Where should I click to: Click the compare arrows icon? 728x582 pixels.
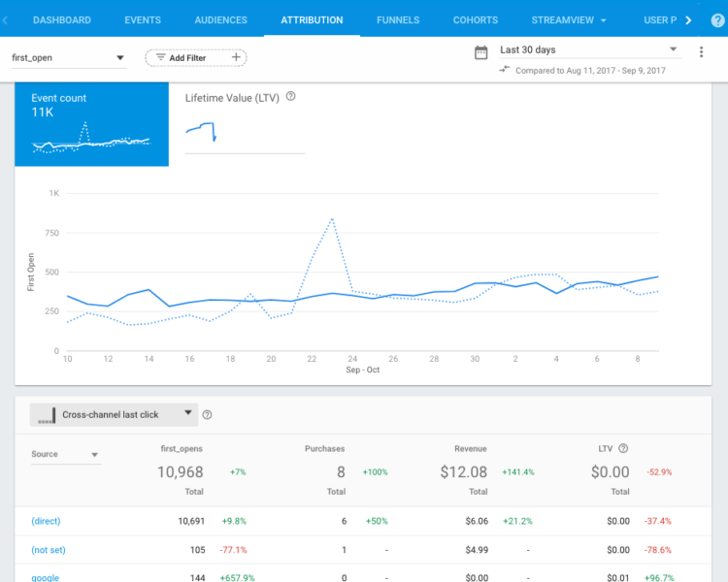coord(504,70)
